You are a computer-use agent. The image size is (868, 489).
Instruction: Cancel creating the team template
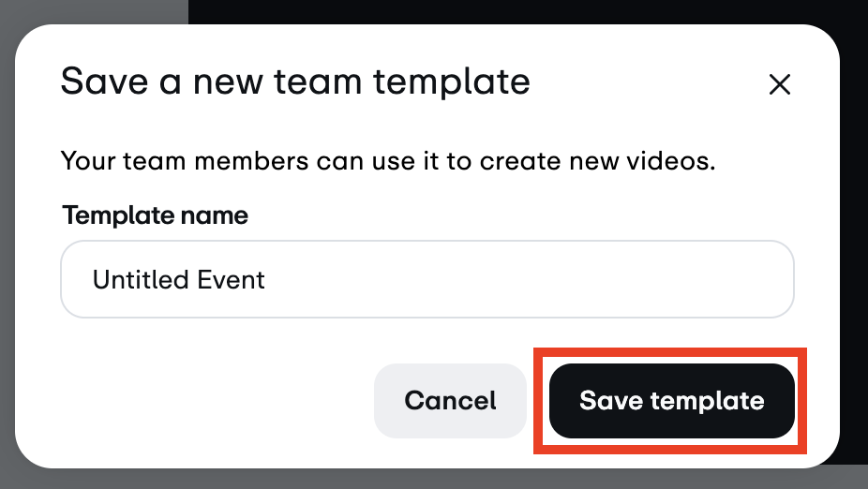click(450, 401)
